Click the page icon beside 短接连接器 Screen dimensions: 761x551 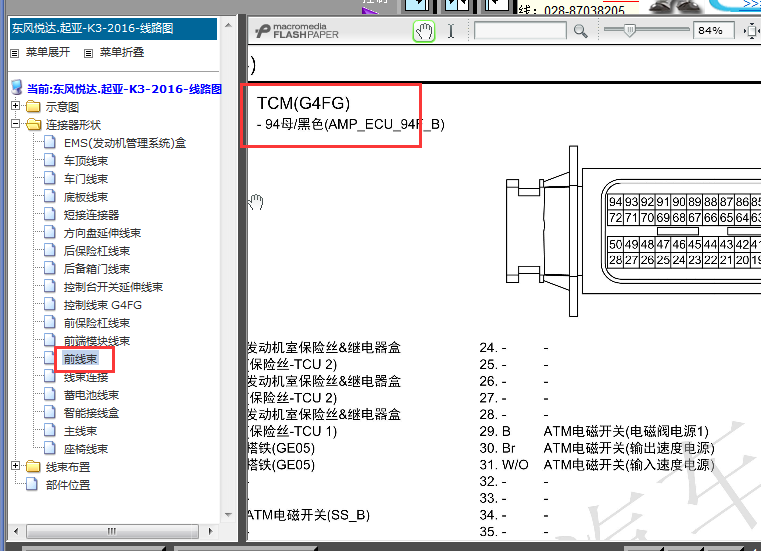point(50,214)
